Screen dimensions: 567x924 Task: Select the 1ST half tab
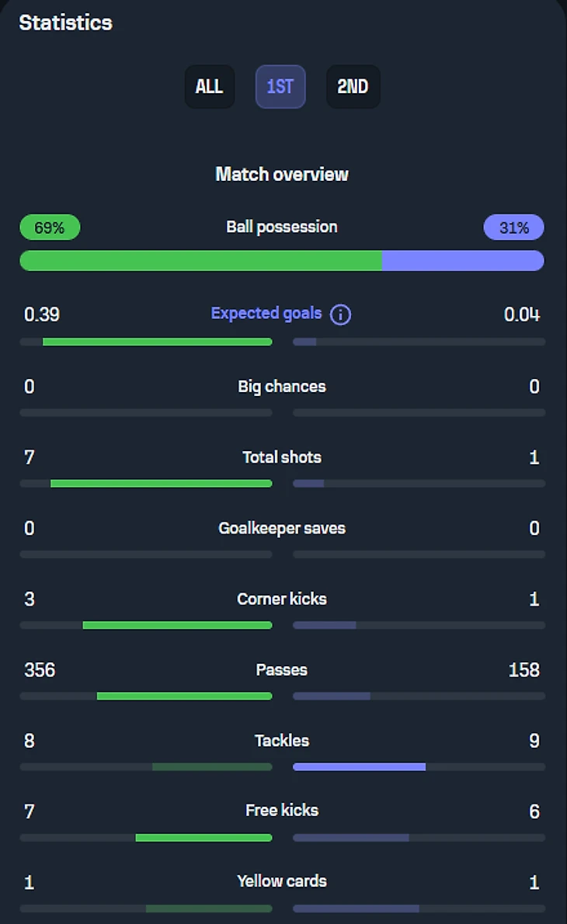[280, 86]
